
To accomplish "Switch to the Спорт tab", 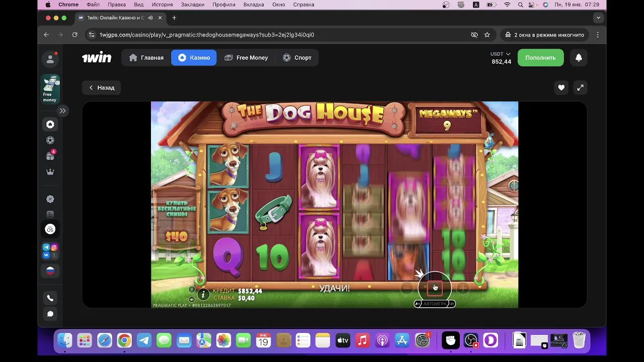I will click(297, 58).
